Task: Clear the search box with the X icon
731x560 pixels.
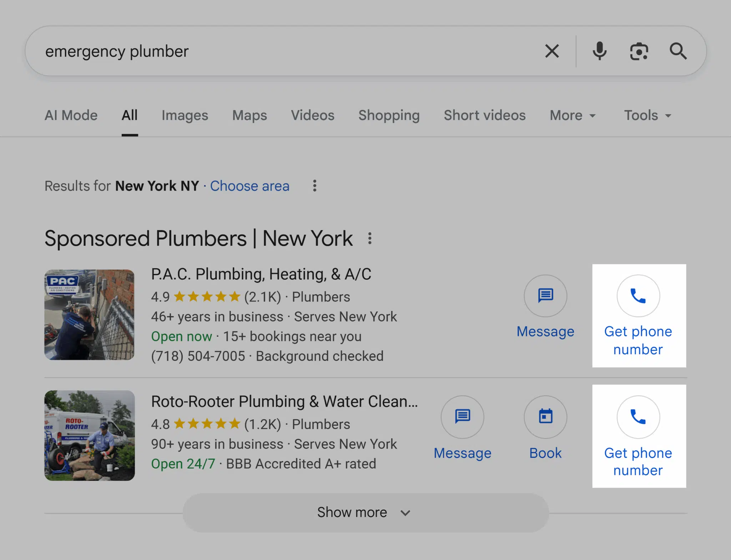Action: (x=552, y=51)
